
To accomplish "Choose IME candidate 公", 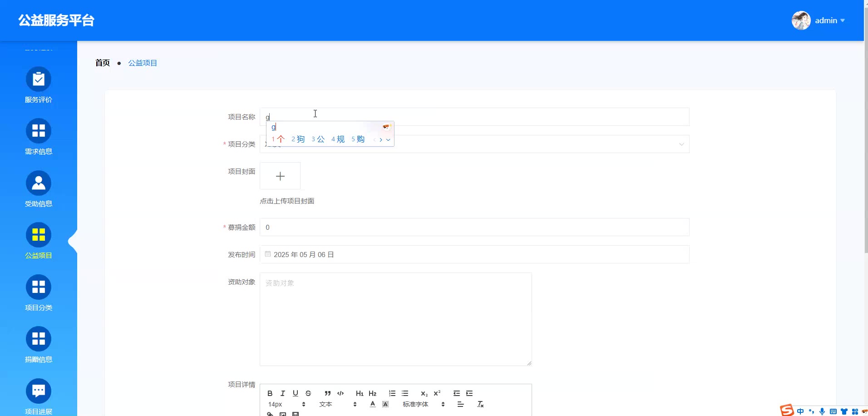I will point(318,139).
